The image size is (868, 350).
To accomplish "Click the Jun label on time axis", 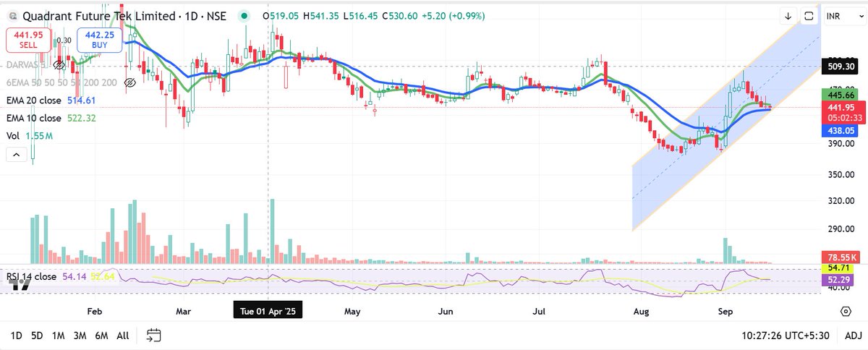I will pyautogui.click(x=446, y=311).
